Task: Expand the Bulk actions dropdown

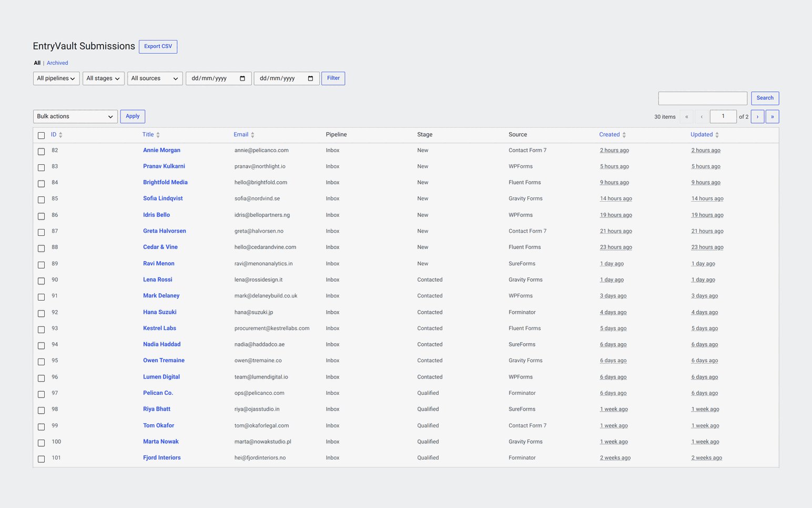Action: click(75, 116)
